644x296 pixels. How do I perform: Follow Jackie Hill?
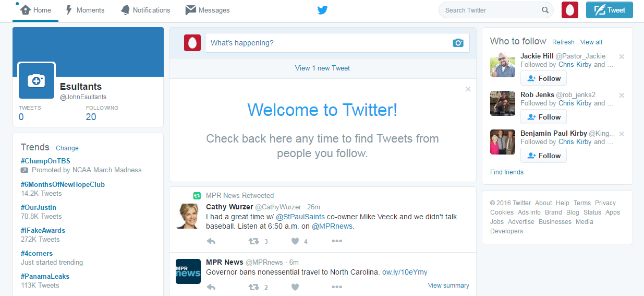543,78
